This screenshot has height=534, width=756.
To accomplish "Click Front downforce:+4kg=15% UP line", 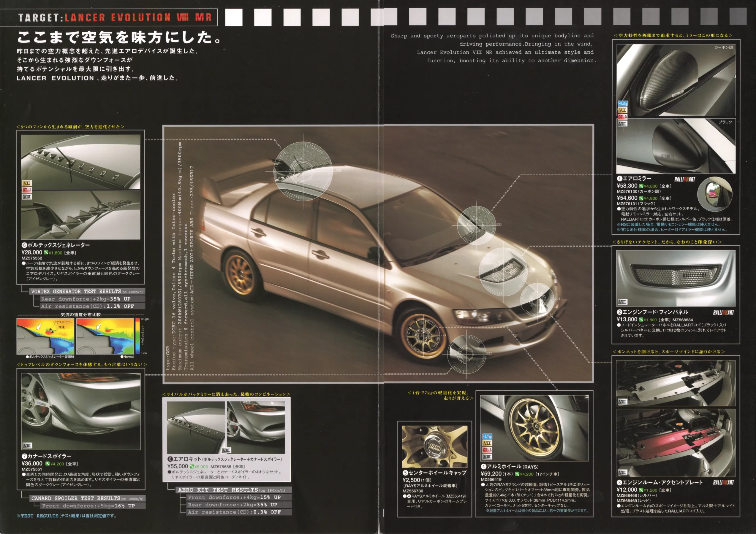I will (239, 498).
